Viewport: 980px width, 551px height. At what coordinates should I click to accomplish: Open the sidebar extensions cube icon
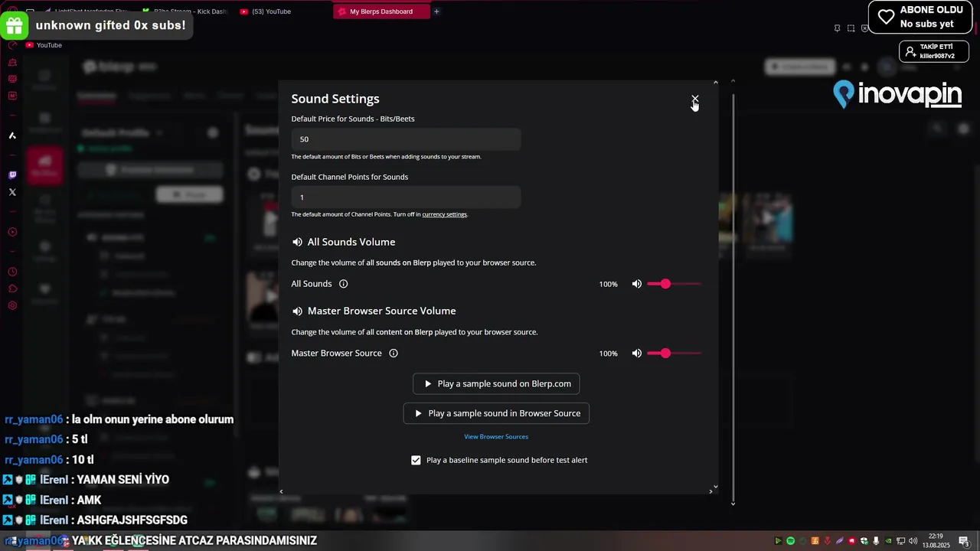pyautogui.click(x=12, y=289)
